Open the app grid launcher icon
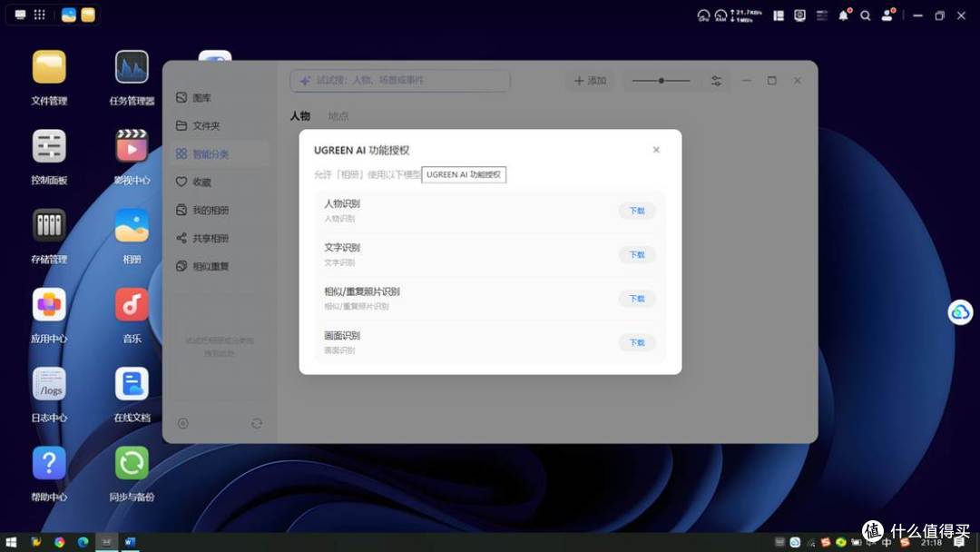 (x=39, y=15)
